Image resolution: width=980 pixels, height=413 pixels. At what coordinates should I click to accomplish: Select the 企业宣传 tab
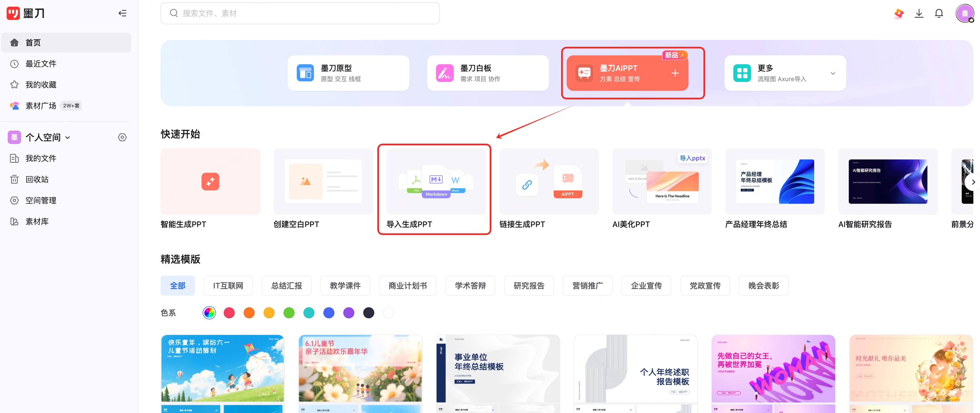point(646,286)
